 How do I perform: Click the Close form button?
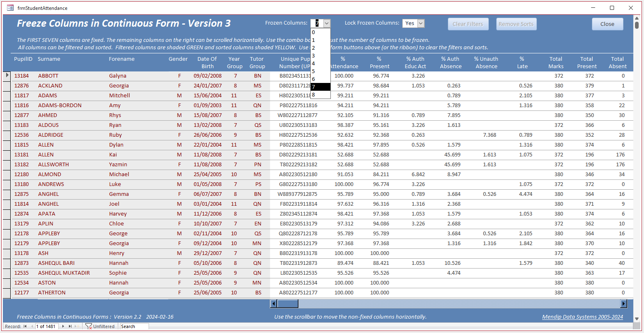click(x=607, y=24)
